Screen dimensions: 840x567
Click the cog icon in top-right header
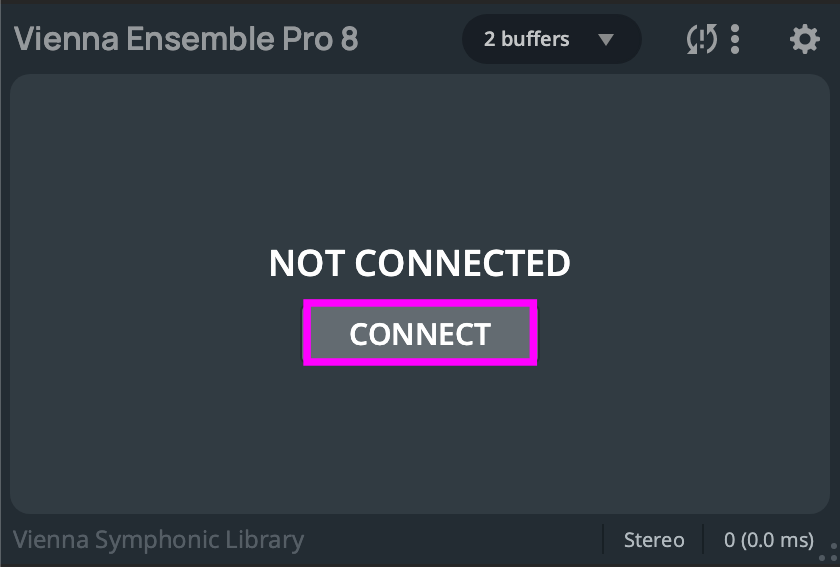[x=804, y=40]
